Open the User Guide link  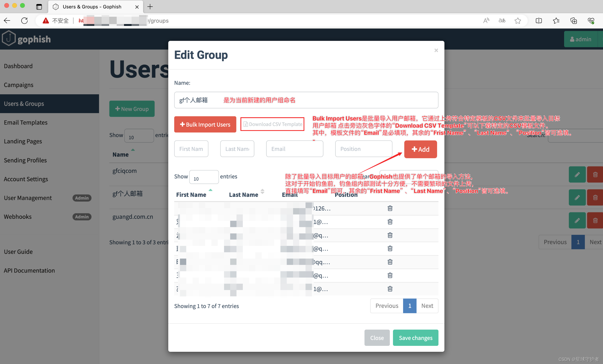point(18,252)
